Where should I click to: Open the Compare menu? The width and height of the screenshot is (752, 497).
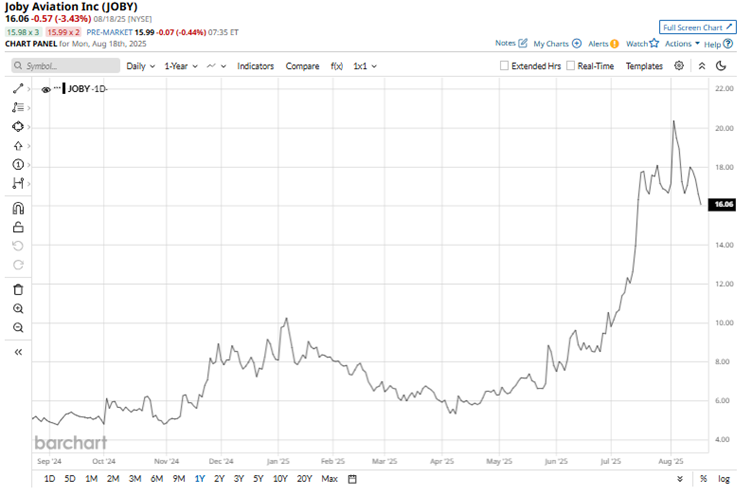pyautogui.click(x=302, y=66)
